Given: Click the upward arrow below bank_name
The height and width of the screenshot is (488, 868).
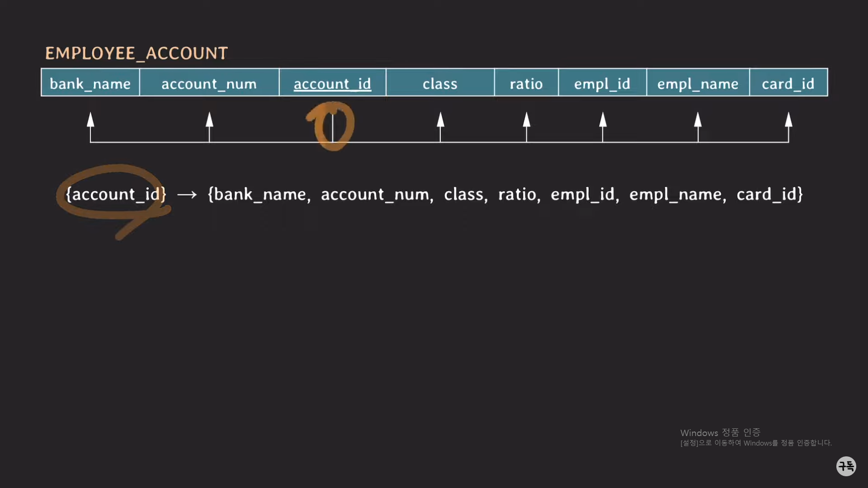Looking at the screenshot, I should [90, 120].
